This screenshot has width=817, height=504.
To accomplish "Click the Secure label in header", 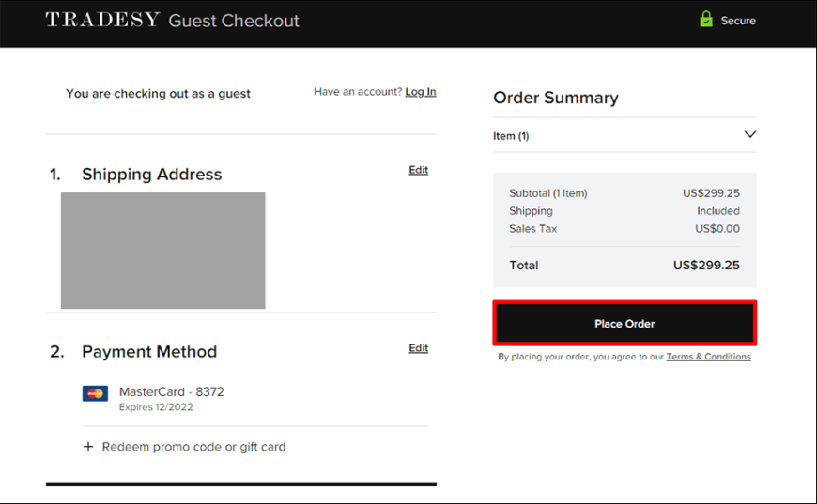I will (x=738, y=21).
